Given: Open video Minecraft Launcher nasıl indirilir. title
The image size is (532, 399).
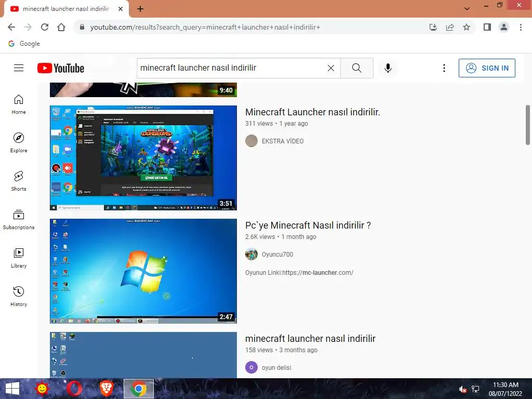Looking at the screenshot, I should coord(312,112).
